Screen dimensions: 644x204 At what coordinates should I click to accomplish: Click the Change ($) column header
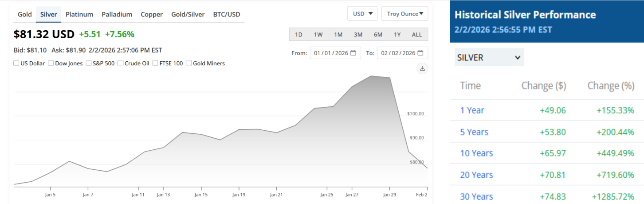coord(544,86)
